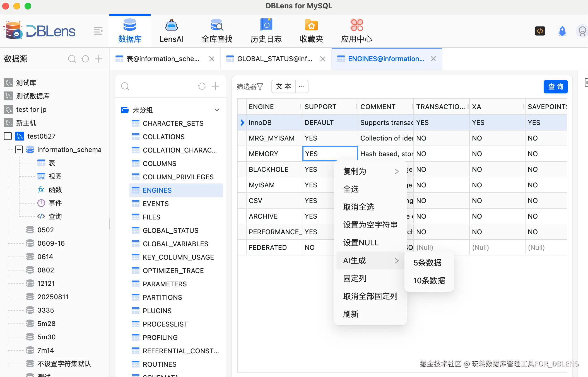
Task: Click the FEDERATED engine cell
Action: [274, 248]
